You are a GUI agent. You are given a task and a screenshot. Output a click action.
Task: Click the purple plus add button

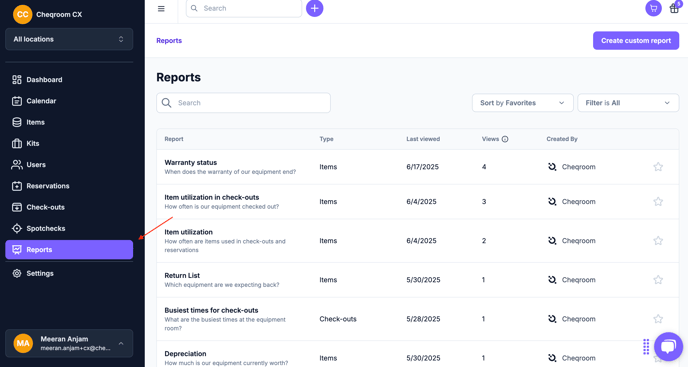(x=314, y=8)
